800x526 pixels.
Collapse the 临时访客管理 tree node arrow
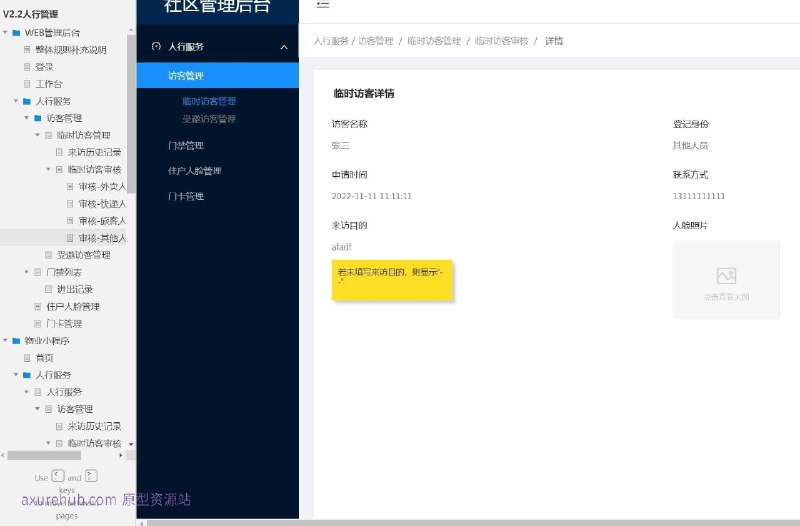[x=37, y=135]
